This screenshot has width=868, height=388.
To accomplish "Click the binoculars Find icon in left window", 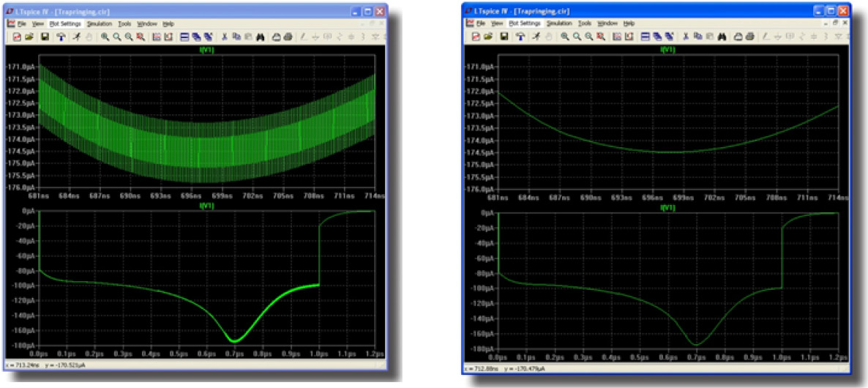I will [x=260, y=37].
